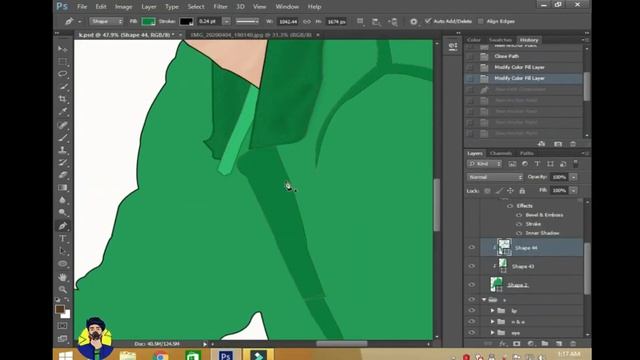Click the Stroke color swatch in options bar
This screenshot has width=640, height=360.
[186, 22]
